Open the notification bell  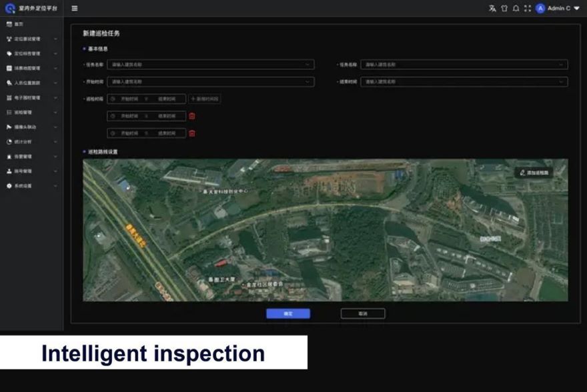pos(516,9)
